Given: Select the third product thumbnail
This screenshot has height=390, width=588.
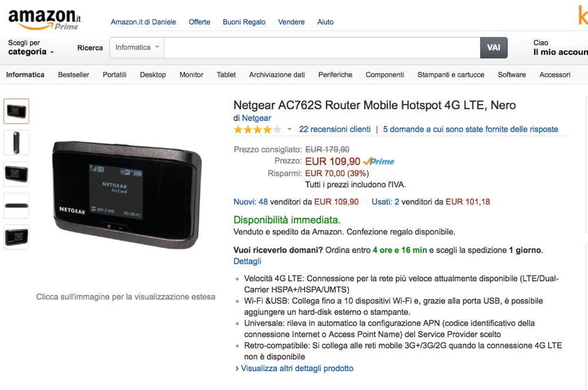Looking at the screenshot, I should click(x=16, y=174).
